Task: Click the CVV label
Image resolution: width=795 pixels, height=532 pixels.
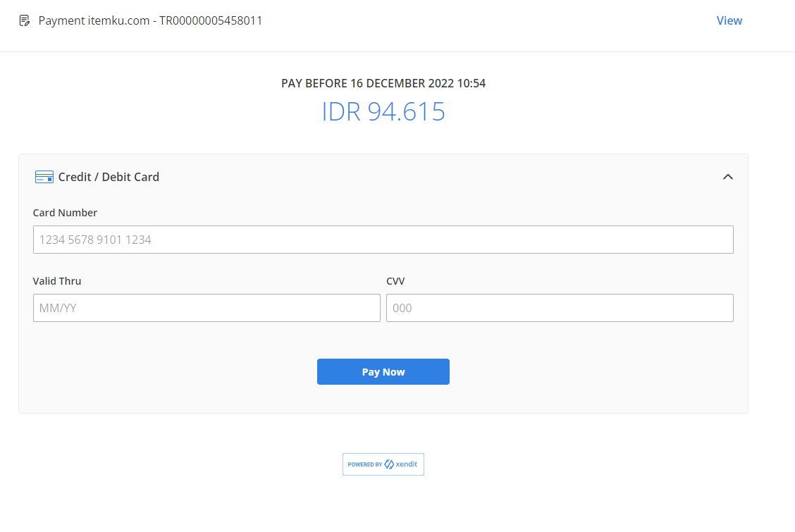Action: (x=395, y=281)
